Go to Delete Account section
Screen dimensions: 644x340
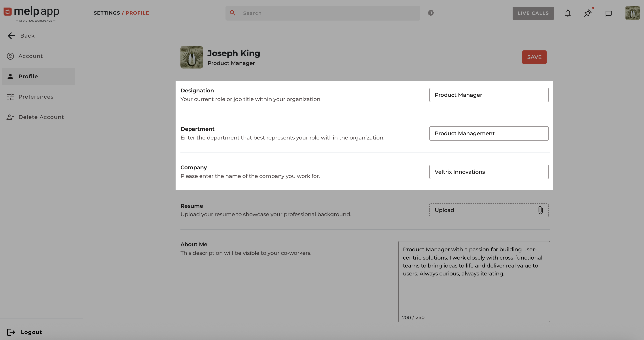click(x=41, y=117)
